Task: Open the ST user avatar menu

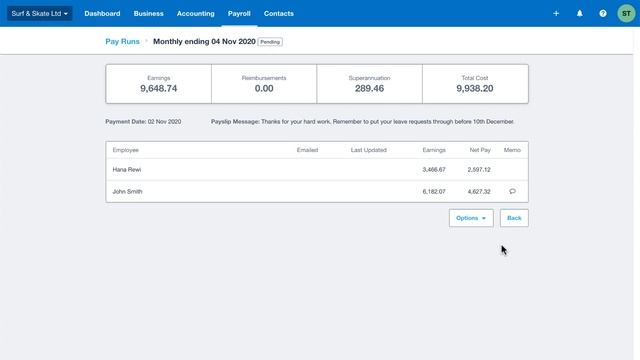Action: click(626, 13)
